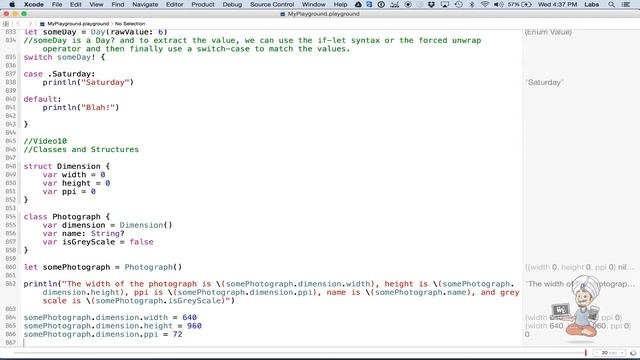
Task: Click var isGreyScale = false line
Action: 98,242
